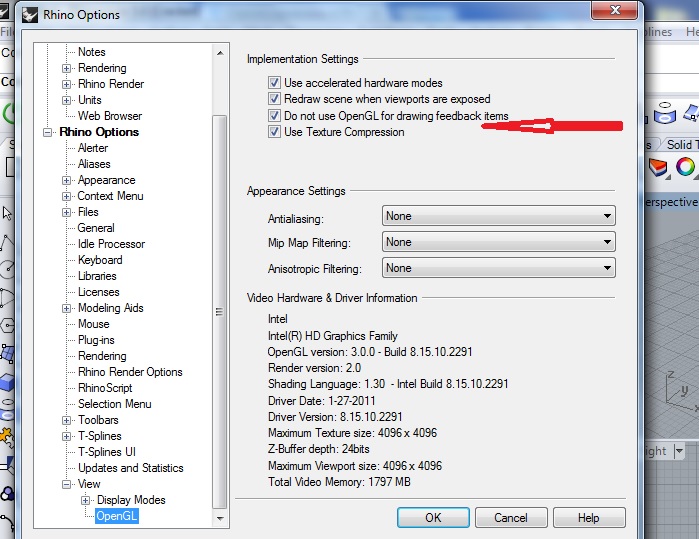This screenshot has height=539, width=699.
Task: Expand the Context Menu tree node
Action: pos(66,197)
